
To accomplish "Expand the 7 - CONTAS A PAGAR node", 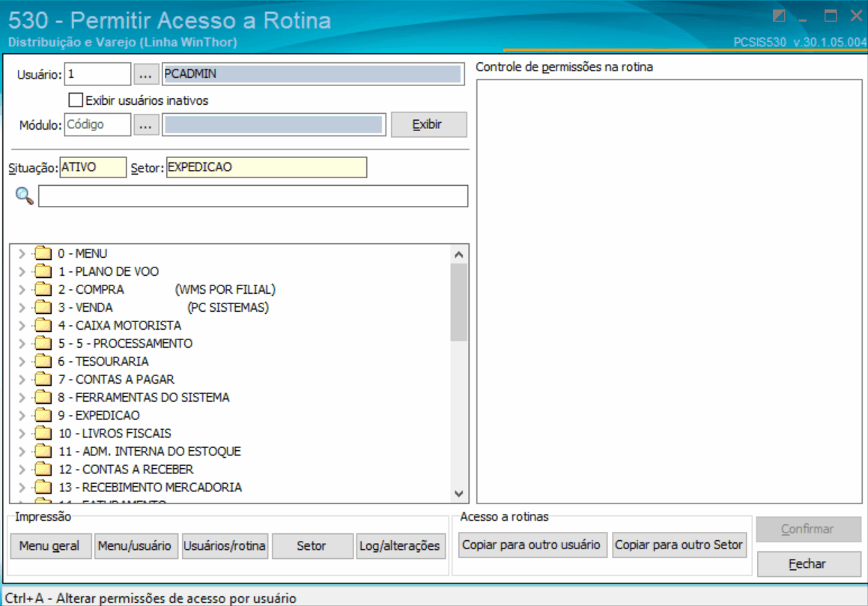I will tap(22, 380).
